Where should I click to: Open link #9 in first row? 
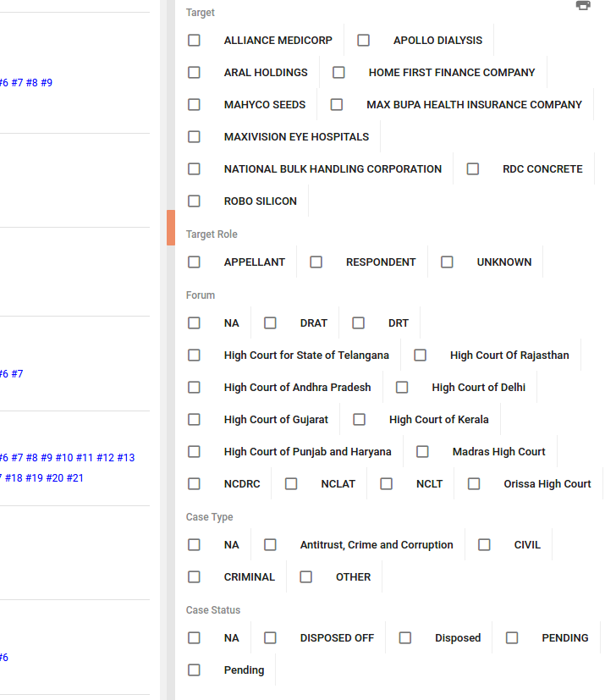(x=47, y=83)
